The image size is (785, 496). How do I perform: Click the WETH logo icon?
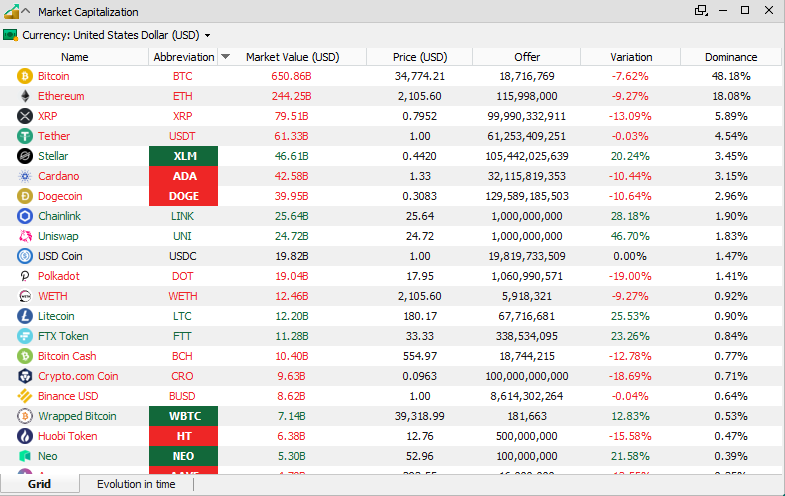pos(25,296)
